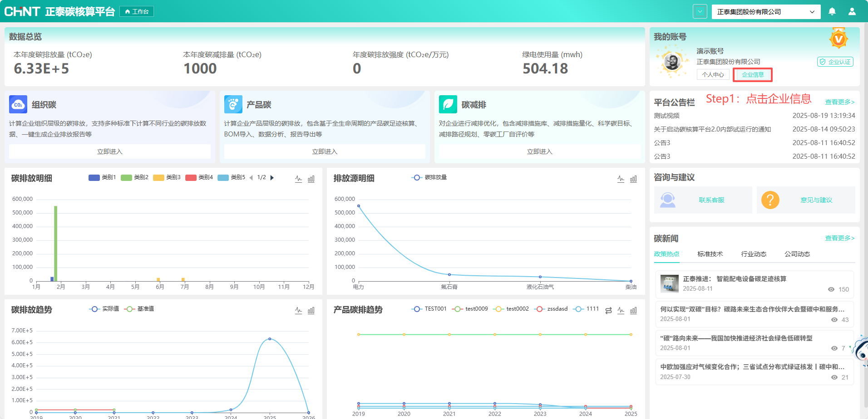Open 个人中心

click(x=713, y=75)
